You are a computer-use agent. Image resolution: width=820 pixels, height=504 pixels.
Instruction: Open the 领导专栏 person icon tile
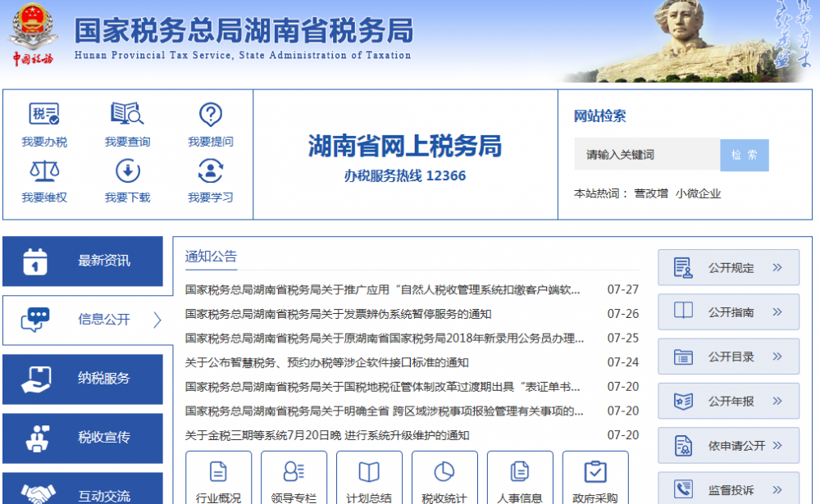[x=294, y=472]
